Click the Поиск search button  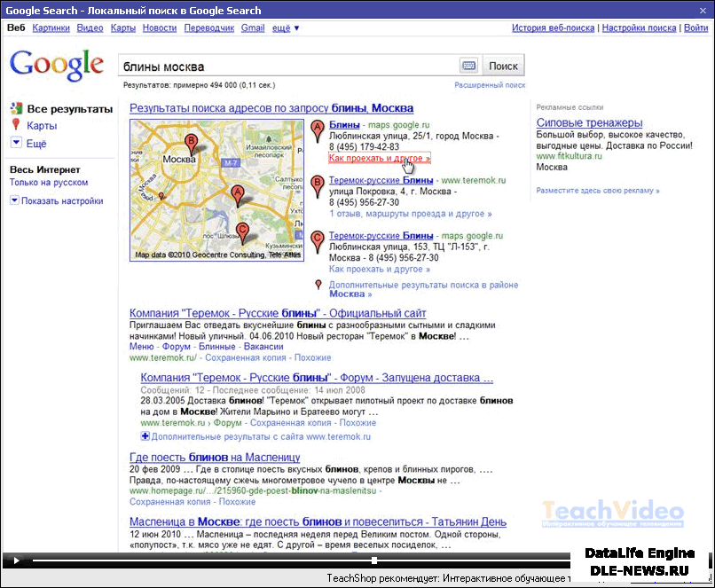coord(503,66)
